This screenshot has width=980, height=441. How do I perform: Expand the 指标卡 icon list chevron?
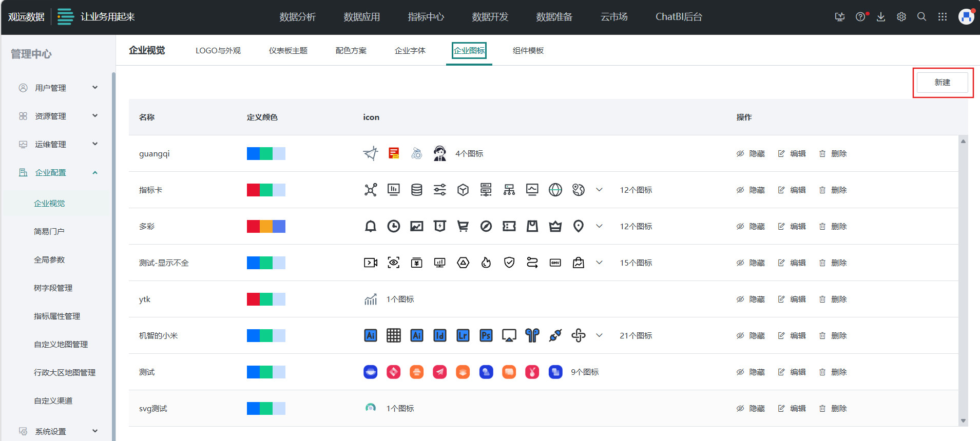599,190
